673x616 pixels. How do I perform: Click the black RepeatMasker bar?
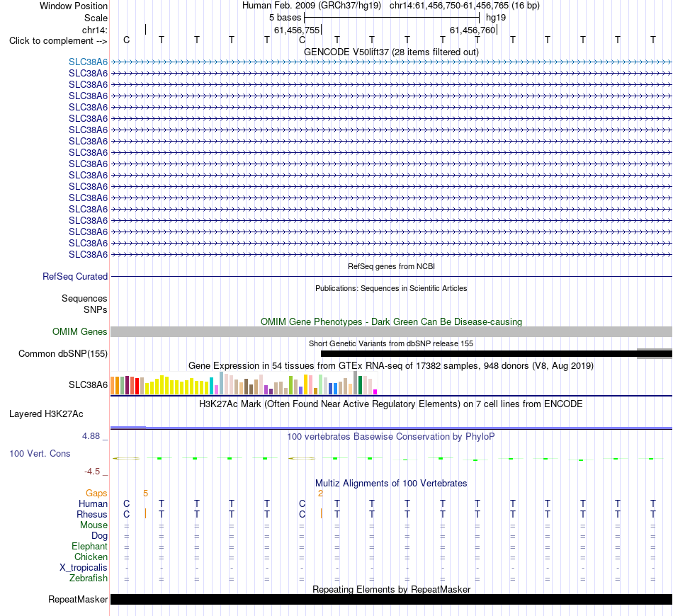(x=392, y=599)
